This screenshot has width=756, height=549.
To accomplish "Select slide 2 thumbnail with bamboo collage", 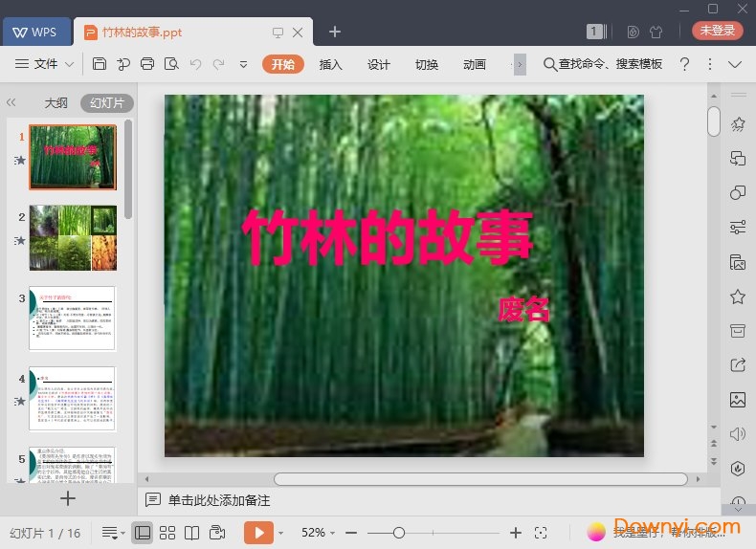I will click(x=73, y=237).
